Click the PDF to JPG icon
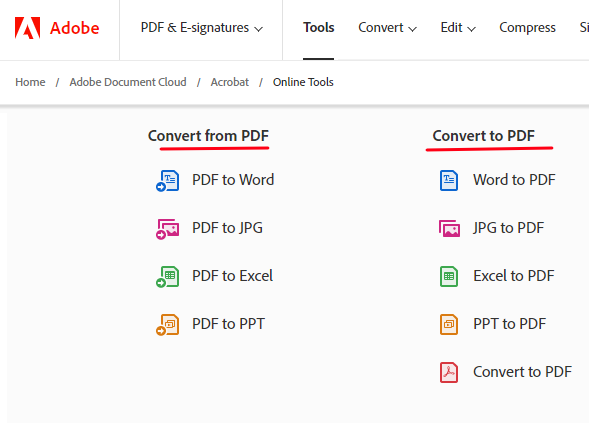This screenshot has height=423, width=589. coord(168,229)
